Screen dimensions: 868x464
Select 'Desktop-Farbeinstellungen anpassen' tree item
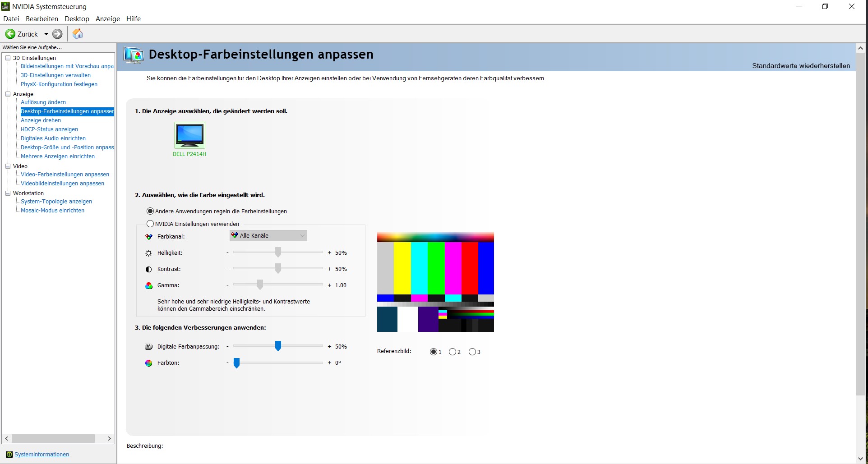pos(67,111)
